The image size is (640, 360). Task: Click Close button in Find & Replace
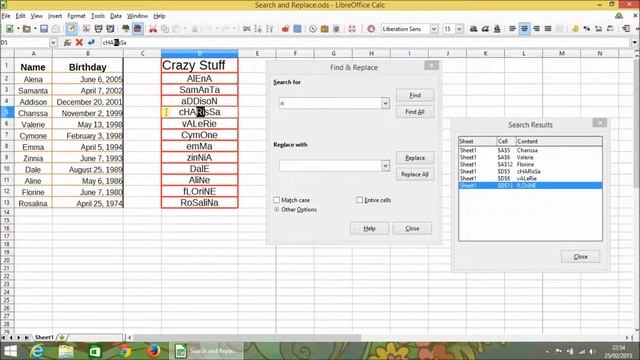[x=412, y=229]
